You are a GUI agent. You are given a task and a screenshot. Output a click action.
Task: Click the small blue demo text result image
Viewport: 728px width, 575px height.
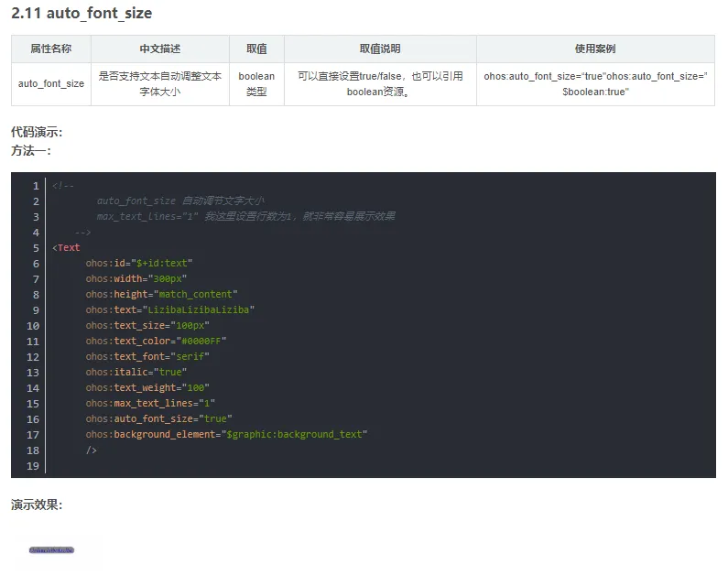(x=51, y=550)
